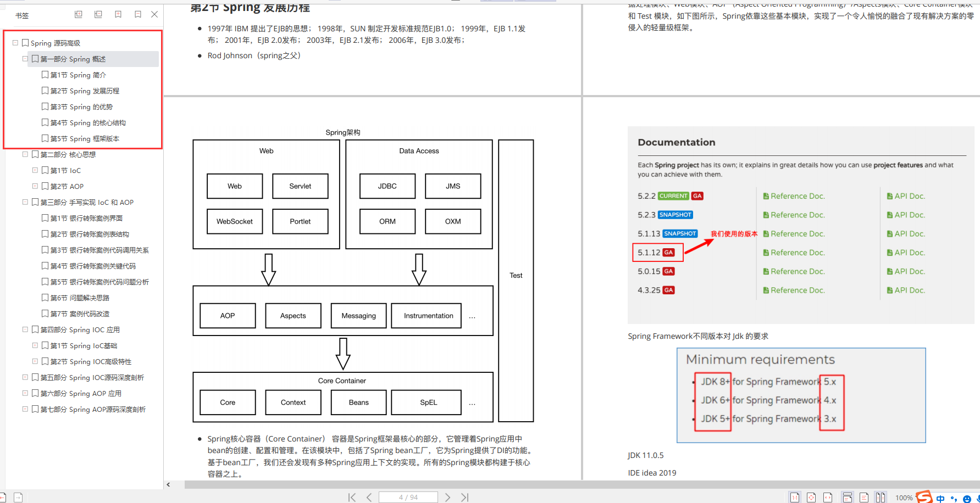Open Sogou input method S icon
980x503 pixels.
[x=924, y=497]
